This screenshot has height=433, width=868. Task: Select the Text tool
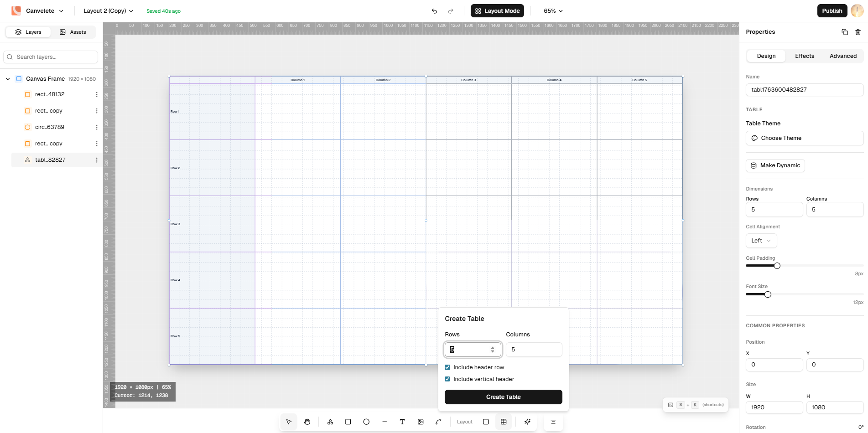(x=402, y=422)
